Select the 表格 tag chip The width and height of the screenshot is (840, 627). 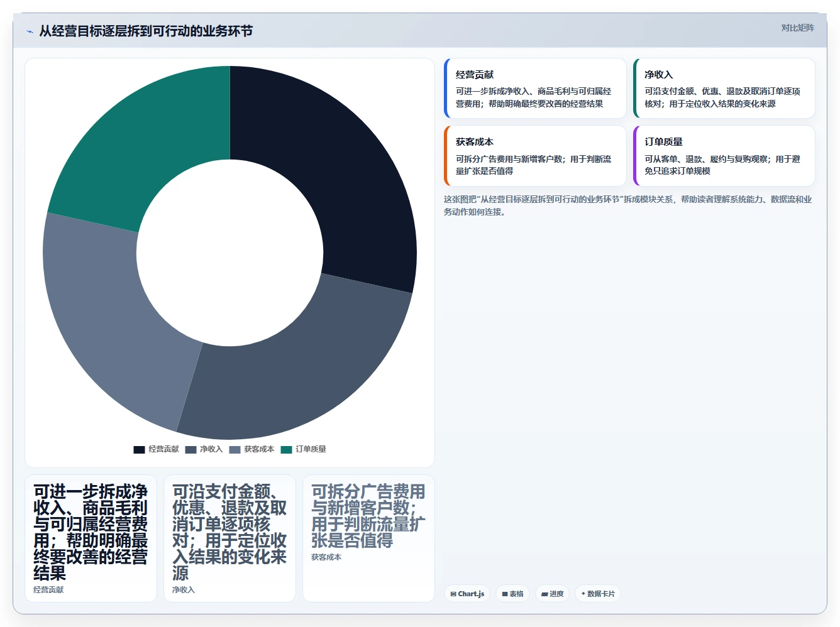coord(512,594)
